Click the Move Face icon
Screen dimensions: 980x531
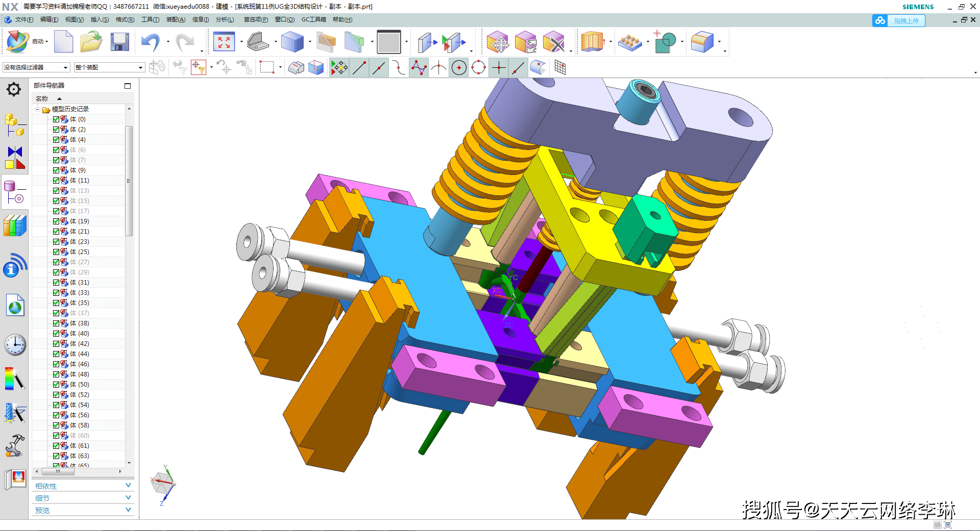tap(497, 42)
